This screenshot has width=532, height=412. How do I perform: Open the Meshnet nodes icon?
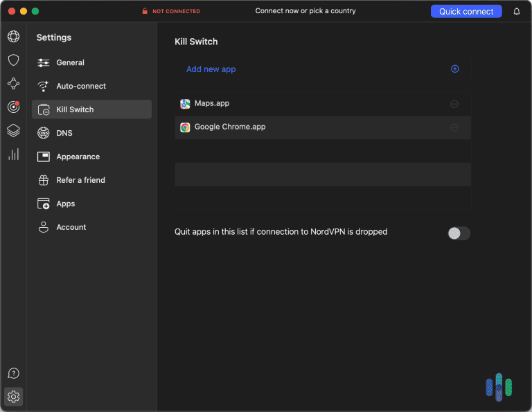(x=13, y=84)
